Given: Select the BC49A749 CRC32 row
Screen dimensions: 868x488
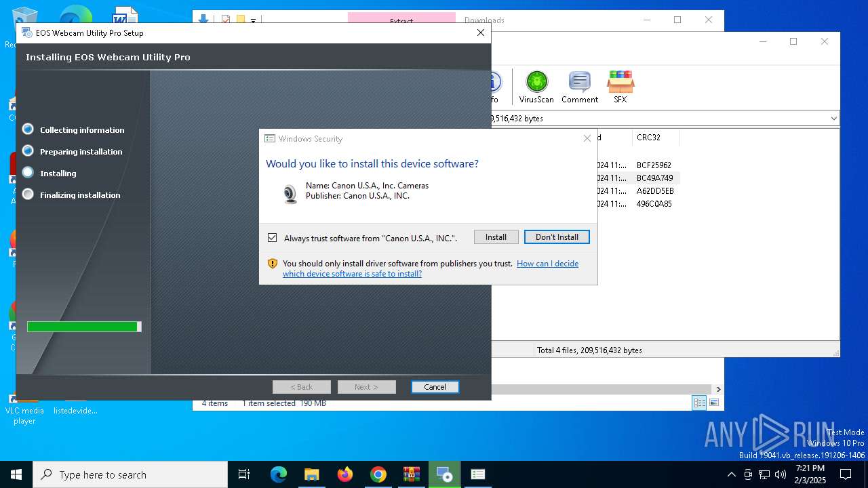Looking at the screenshot, I should pos(654,178).
